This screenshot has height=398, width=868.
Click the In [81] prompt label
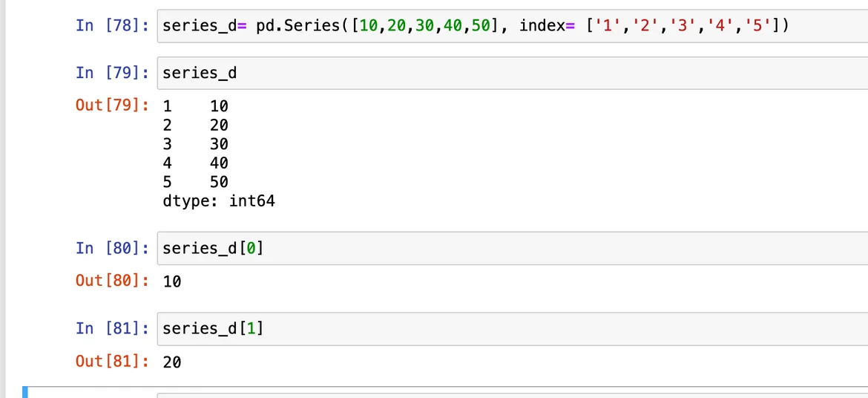tap(112, 328)
